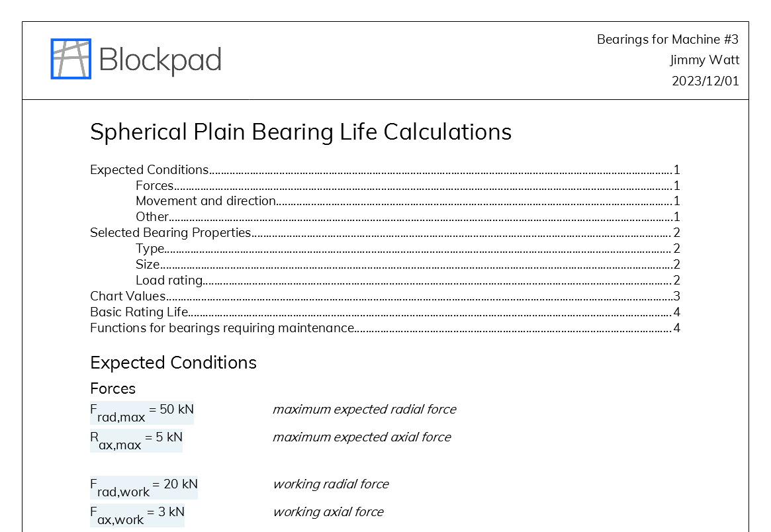
Task: Select the F rad,max = 50 kN equation
Action: click(142, 412)
